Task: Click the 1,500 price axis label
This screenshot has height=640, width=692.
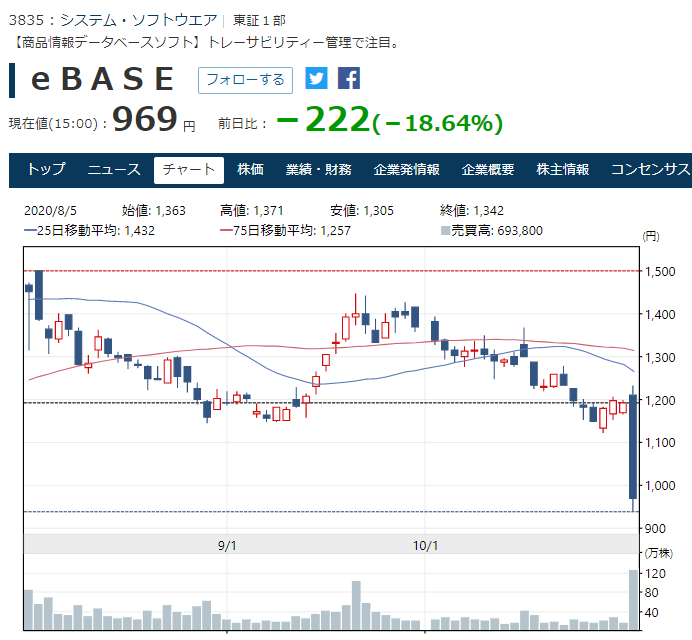Action: (x=660, y=271)
